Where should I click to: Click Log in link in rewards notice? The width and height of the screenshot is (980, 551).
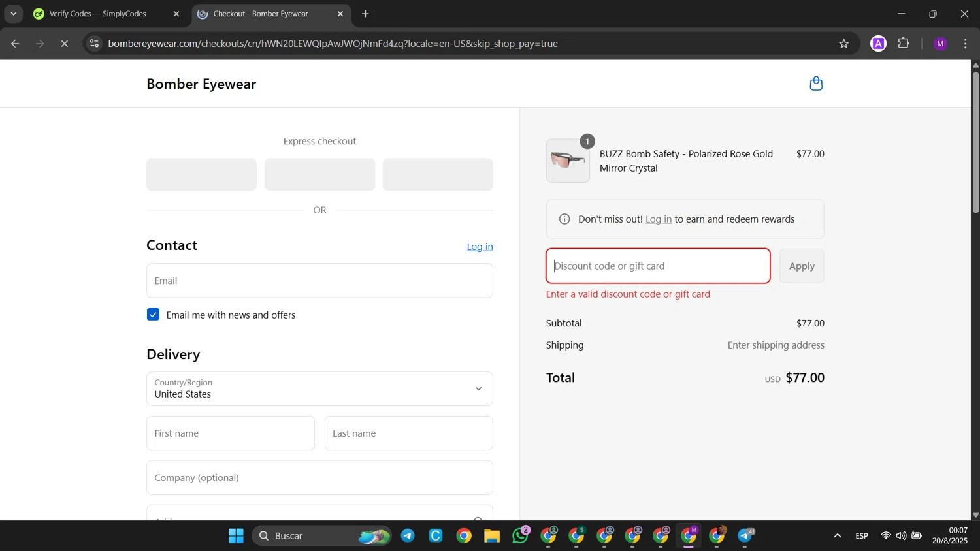pyautogui.click(x=658, y=219)
